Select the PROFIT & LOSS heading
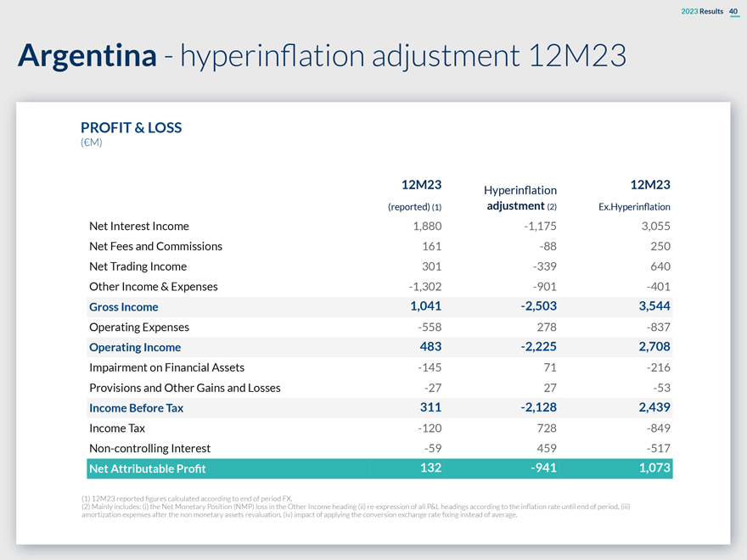The height and width of the screenshot is (560, 747). click(x=131, y=127)
